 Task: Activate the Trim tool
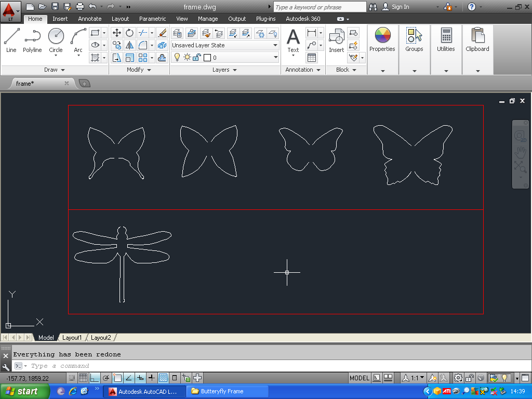(143, 33)
